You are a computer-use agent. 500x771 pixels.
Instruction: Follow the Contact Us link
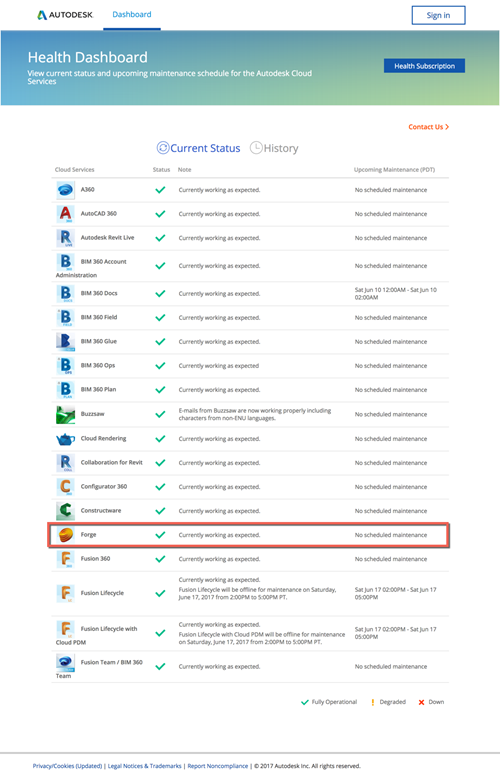click(428, 127)
